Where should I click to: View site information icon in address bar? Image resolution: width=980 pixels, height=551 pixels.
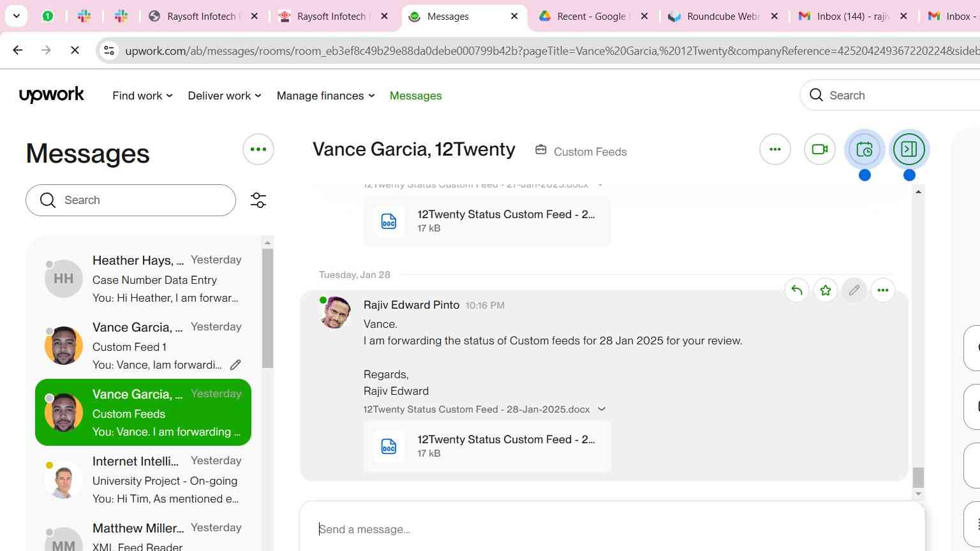[x=109, y=50]
